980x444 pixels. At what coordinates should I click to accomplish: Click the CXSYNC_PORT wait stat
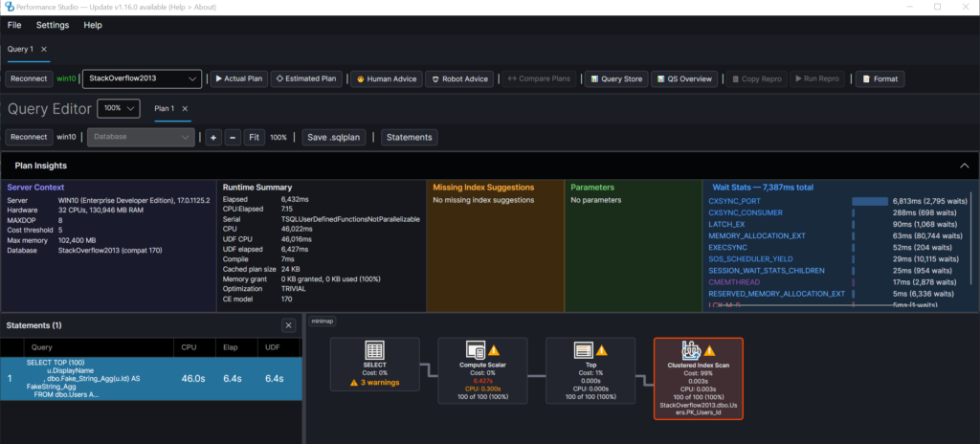click(x=734, y=201)
